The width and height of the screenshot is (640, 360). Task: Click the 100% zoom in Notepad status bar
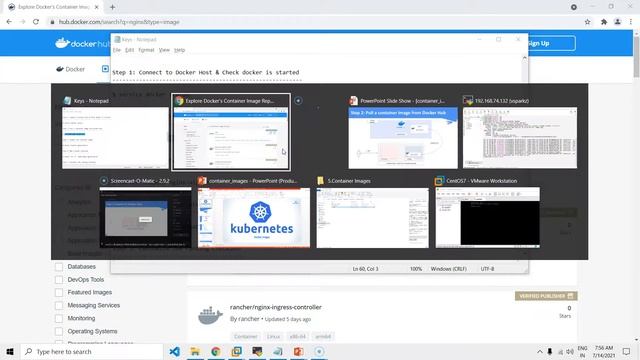(x=416, y=269)
